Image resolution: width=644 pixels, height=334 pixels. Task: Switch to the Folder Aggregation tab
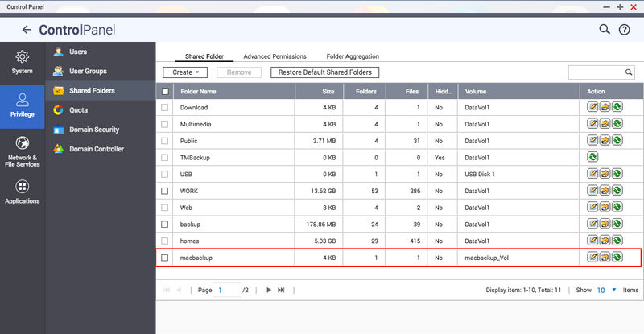point(353,56)
